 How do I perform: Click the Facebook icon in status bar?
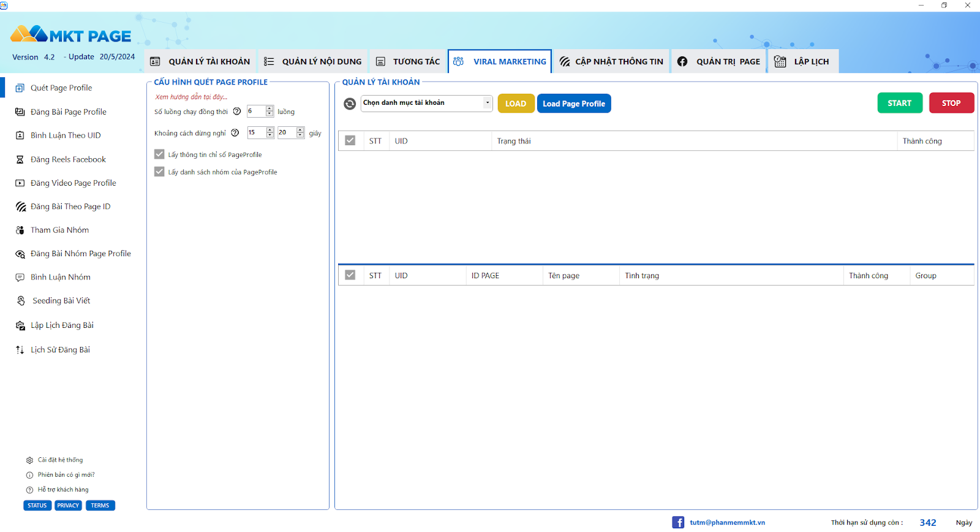pos(678,522)
